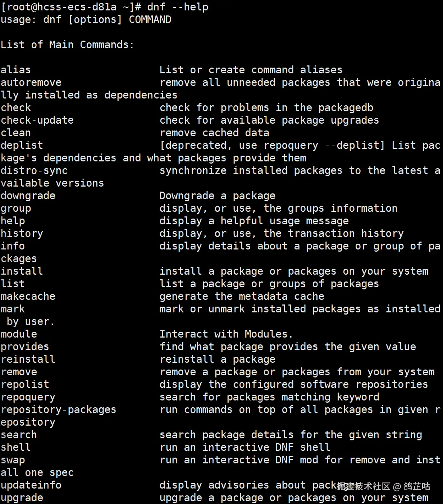The height and width of the screenshot is (504, 443).
Task: Click the 'check-update' command entry
Action: [37, 120]
